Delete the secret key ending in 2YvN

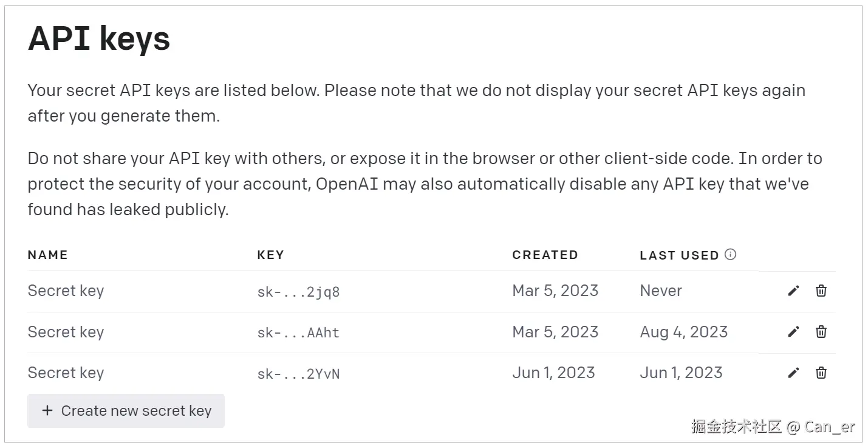pyautogui.click(x=821, y=373)
